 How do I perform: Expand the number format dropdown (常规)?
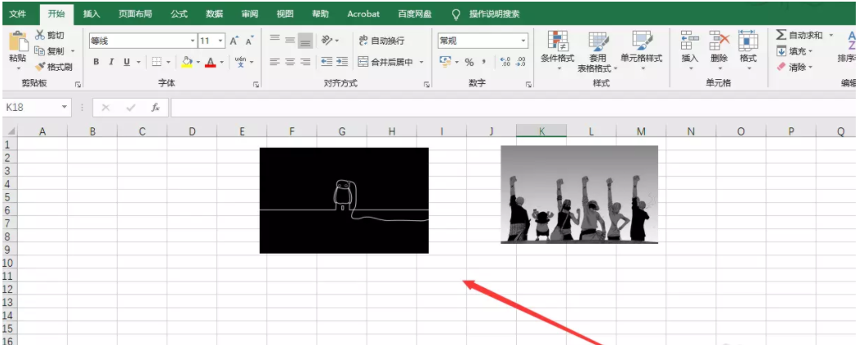(x=524, y=41)
